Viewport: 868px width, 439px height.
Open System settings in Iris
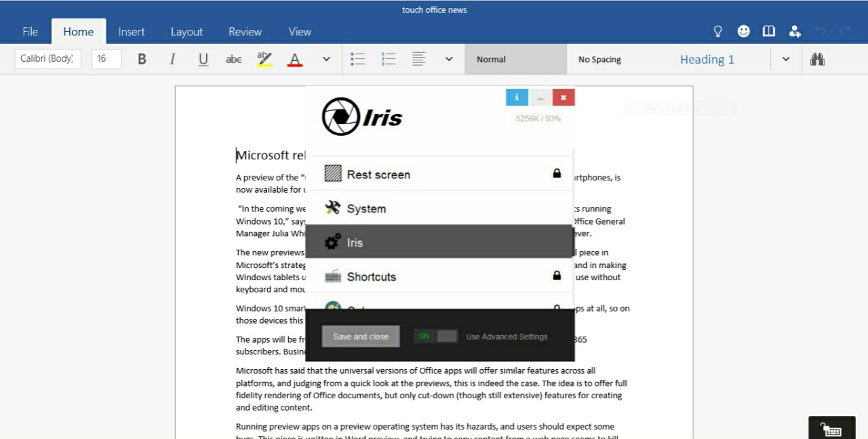439,208
